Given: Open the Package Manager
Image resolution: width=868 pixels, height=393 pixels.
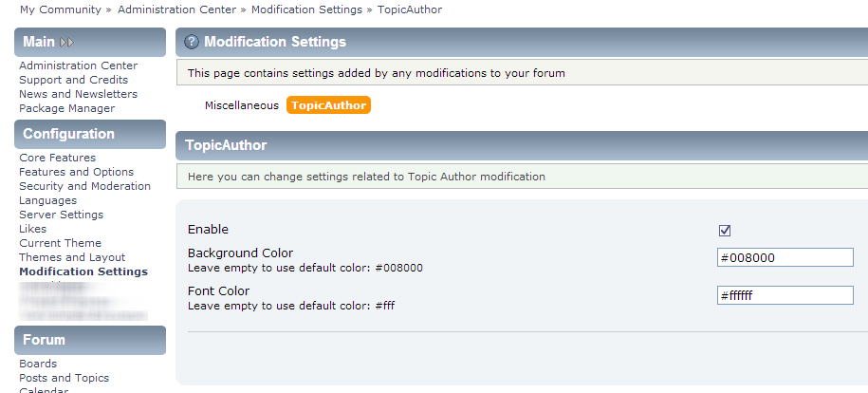Looking at the screenshot, I should pos(66,108).
